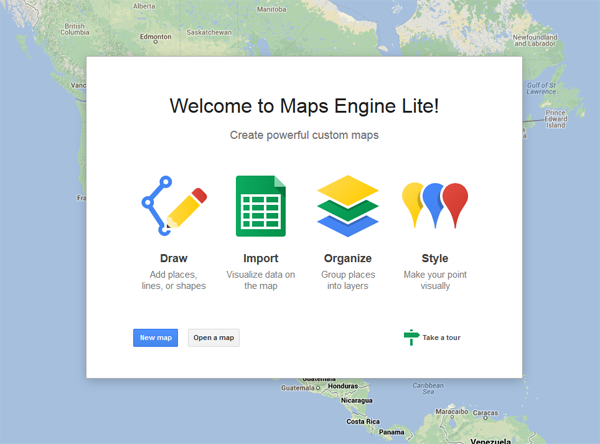This screenshot has height=444, width=600.
Task: Click Newfoundland and Labrador map label
Action: click(535, 41)
